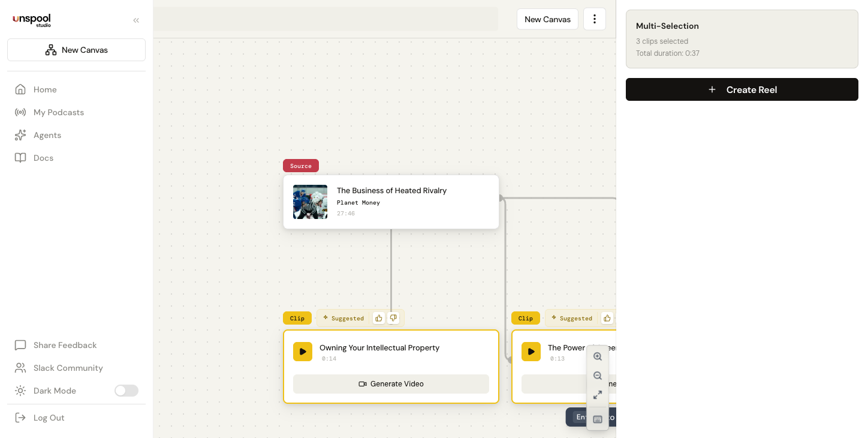Click the fit-to-view expand arrows icon
The width and height of the screenshot is (868, 438).
(597, 395)
